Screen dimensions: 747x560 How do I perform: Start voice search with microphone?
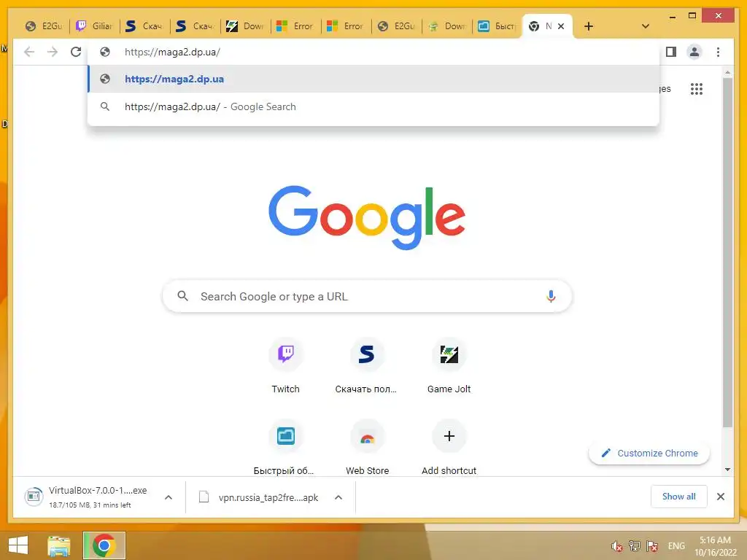pyautogui.click(x=551, y=296)
